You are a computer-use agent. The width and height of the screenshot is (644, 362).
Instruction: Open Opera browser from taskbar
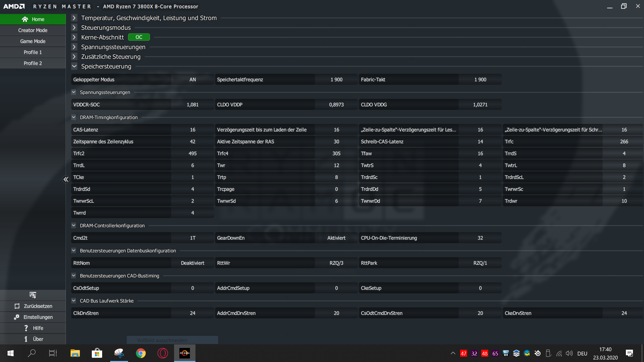pyautogui.click(x=163, y=353)
